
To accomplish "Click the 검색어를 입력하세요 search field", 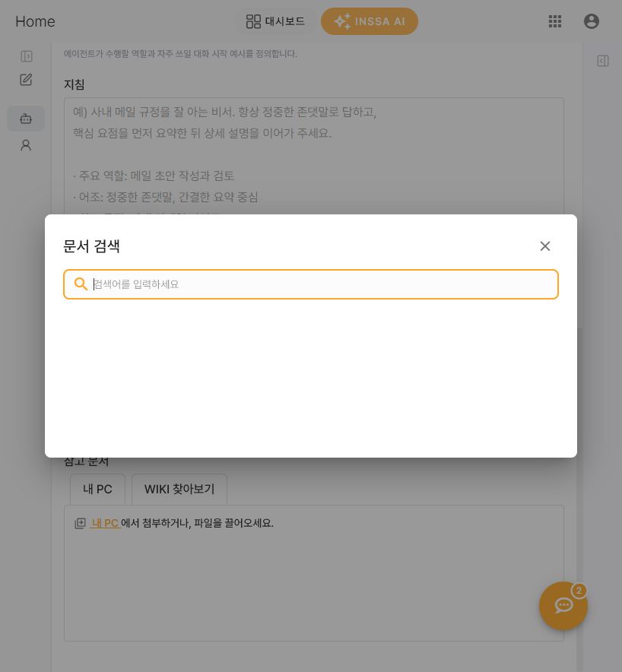I will coord(311,284).
